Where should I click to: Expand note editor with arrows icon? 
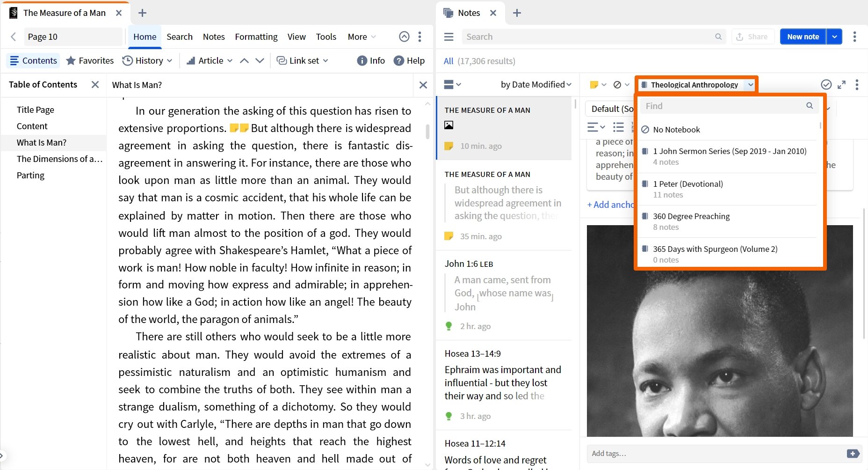point(841,85)
